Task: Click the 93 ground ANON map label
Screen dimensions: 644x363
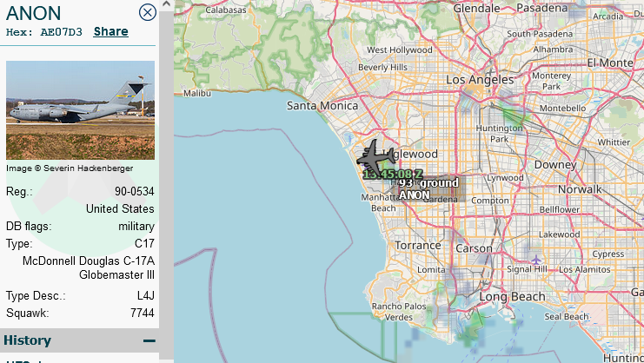Action: click(x=428, y=188)
